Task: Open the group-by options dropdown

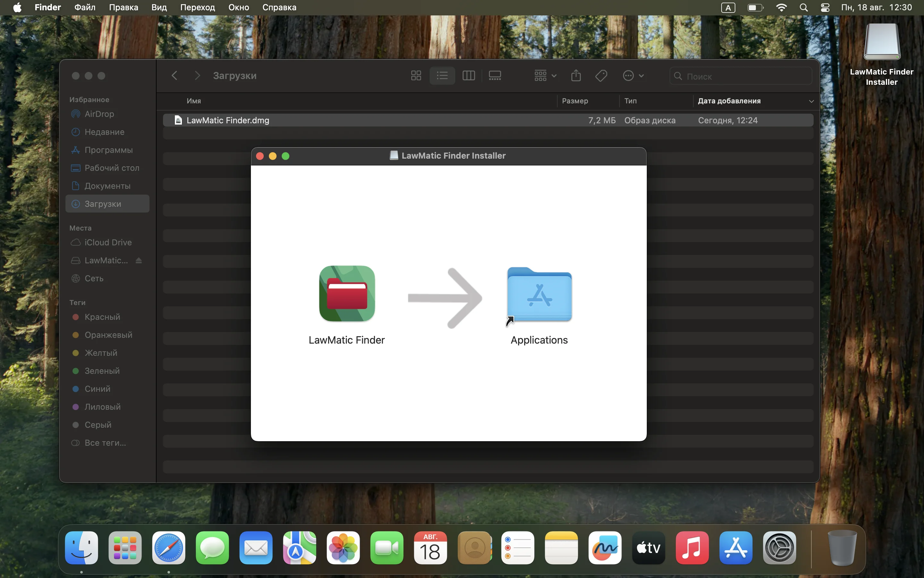Action: pyautogui.click(x=545, y=76)
